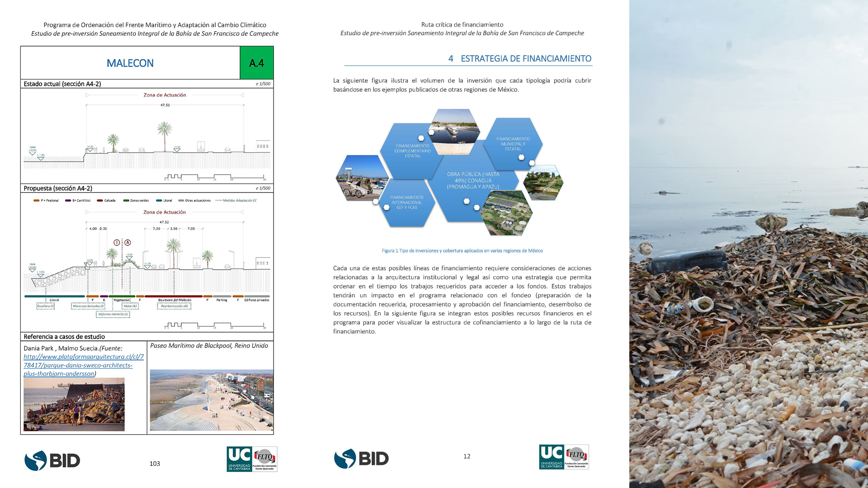
Task: Click the Financiamiento Municipal y Estatal hexagon
Action: point(513,144)
